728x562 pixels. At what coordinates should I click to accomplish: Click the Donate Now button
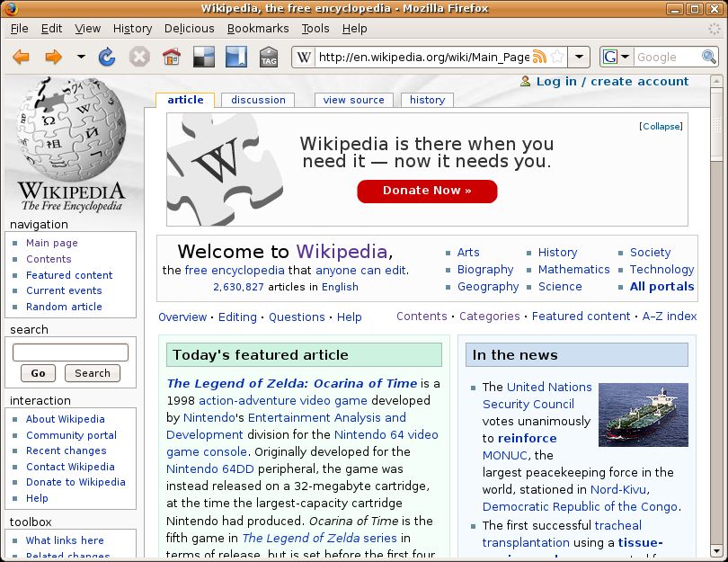coord(427,191)
